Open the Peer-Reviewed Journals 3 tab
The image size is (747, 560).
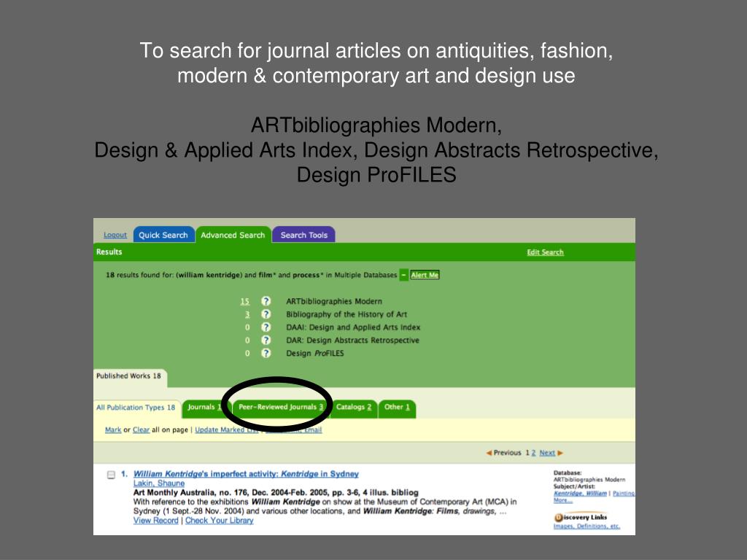[x=281, y=407]
